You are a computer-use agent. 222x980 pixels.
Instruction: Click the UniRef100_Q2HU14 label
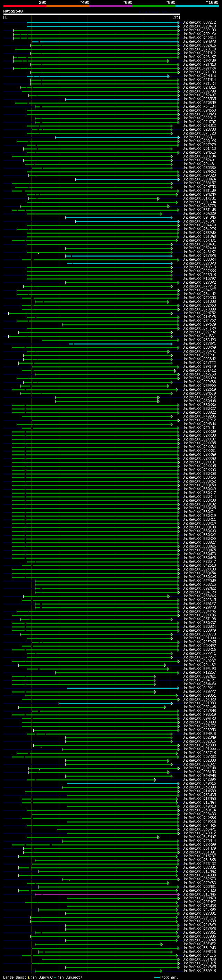click(x=199, y=76)
